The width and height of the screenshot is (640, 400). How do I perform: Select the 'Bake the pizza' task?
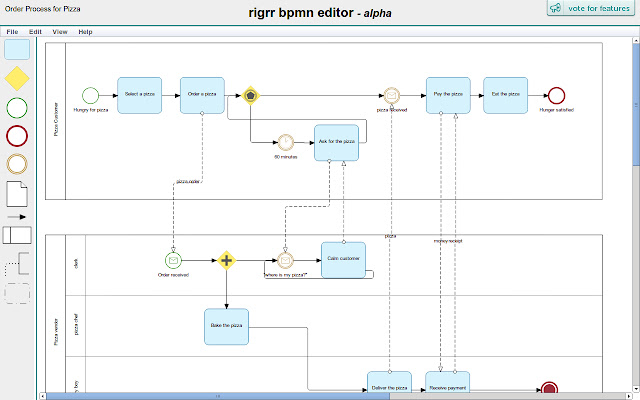click(226, 327)
